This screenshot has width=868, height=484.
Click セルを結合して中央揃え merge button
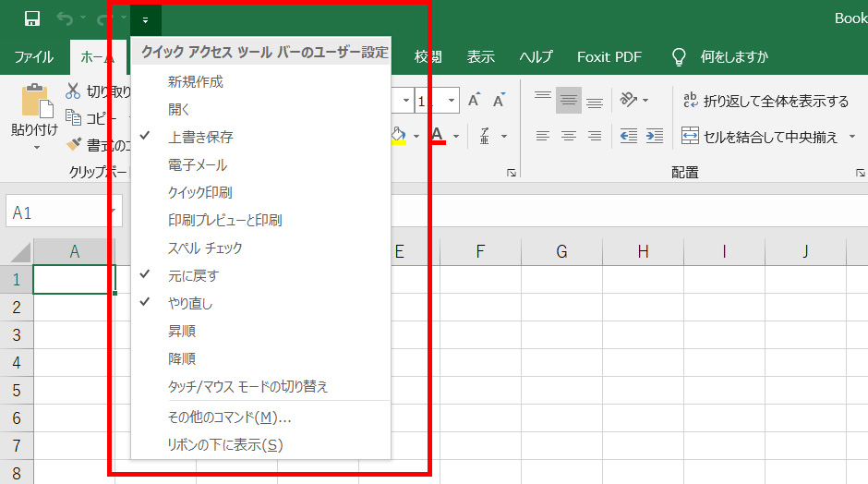pos(759,136)
